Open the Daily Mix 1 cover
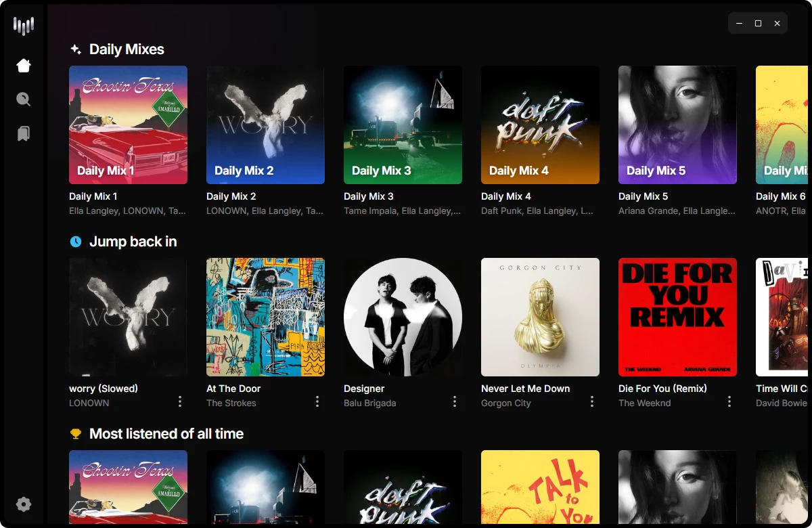 click(128, 125)
